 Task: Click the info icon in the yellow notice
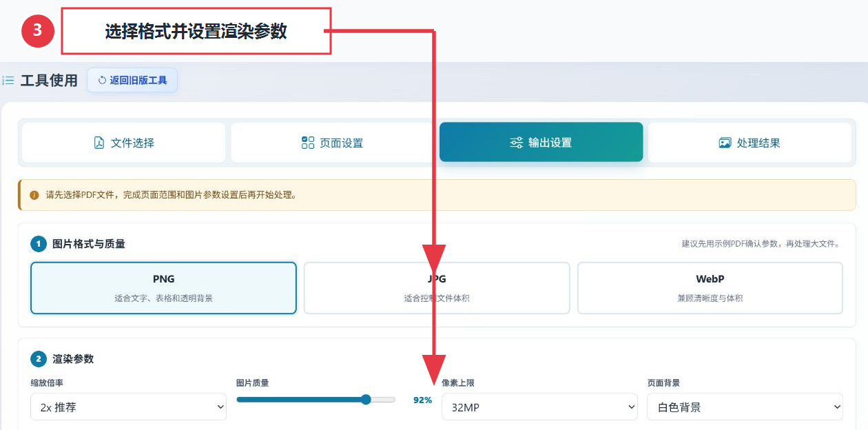pyautogui.click(x=34, y=195)
